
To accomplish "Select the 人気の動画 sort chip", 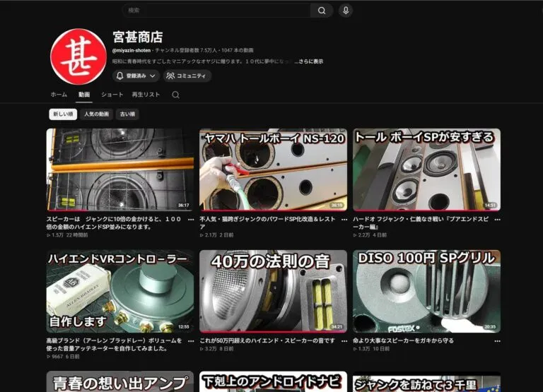I will [x=97, y=114].
